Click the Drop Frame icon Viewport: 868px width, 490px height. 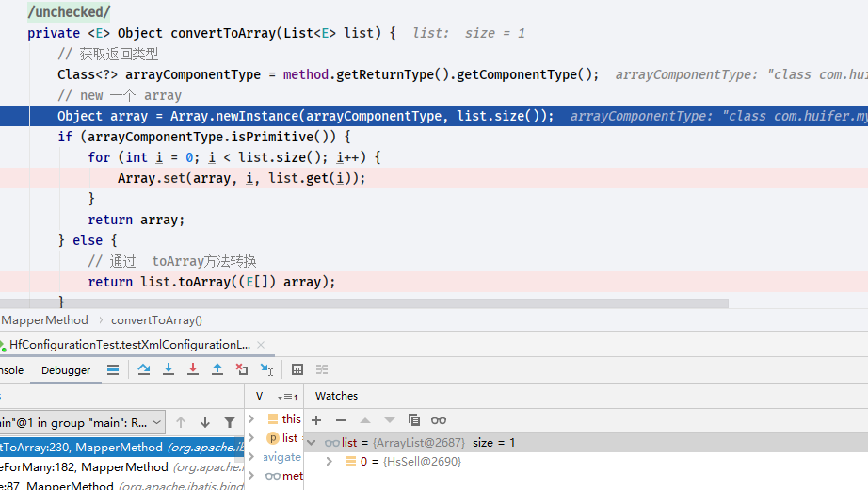[x=242, y=370]
